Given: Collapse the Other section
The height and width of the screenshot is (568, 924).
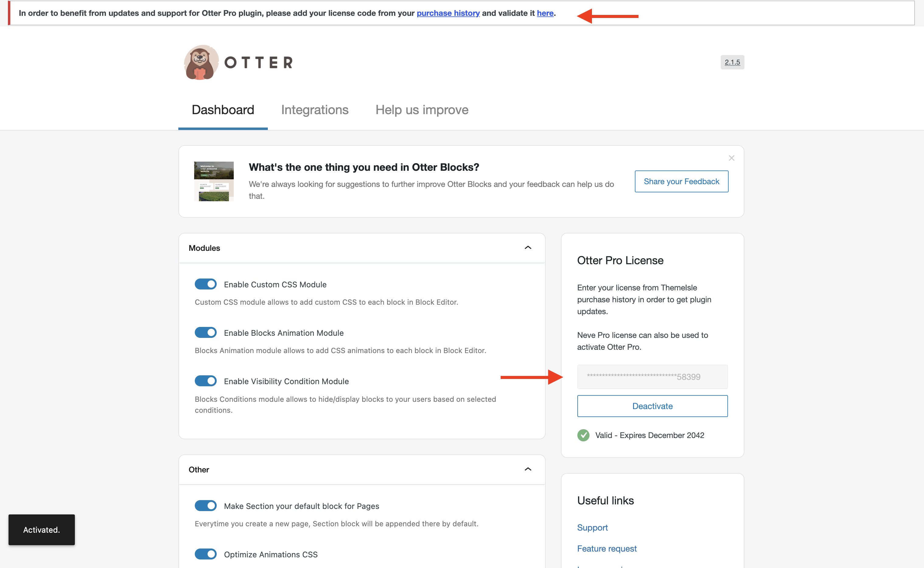Looking at the screenshot, I should tap(528, 469).
